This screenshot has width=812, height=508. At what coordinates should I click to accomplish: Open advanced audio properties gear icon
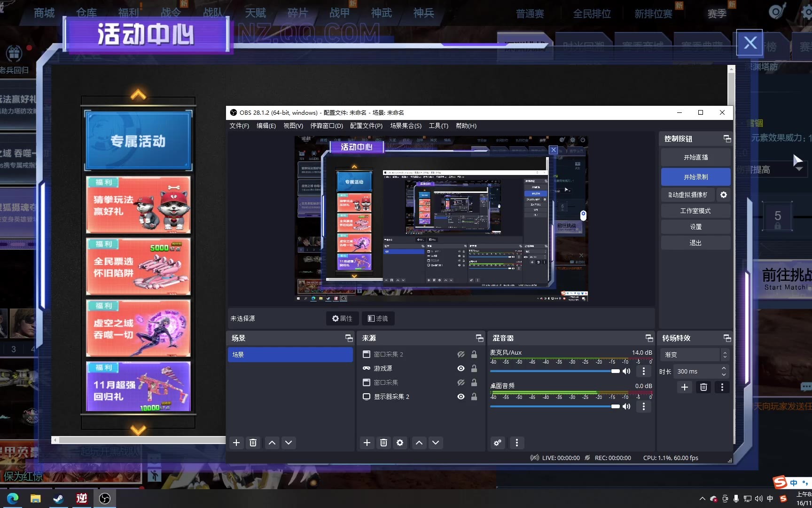pos(498,443)
